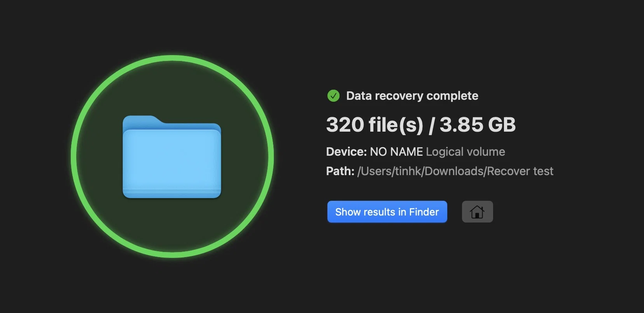Click the 'Logical volume' device type text

(465, 151)
